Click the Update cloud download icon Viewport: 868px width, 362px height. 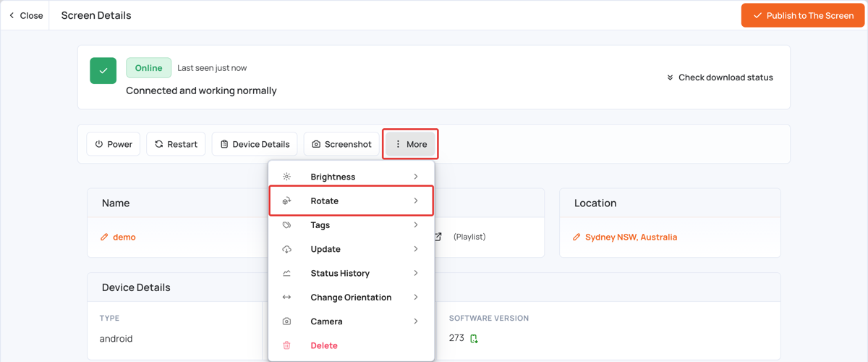(286, 249)
